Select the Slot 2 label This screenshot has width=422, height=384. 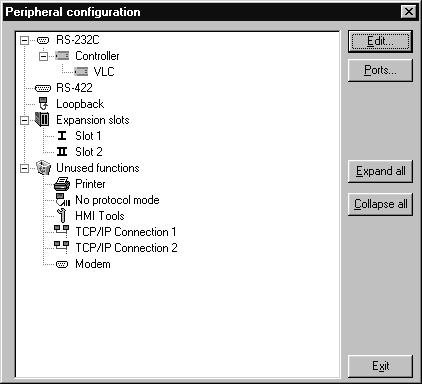pos(89,152)
